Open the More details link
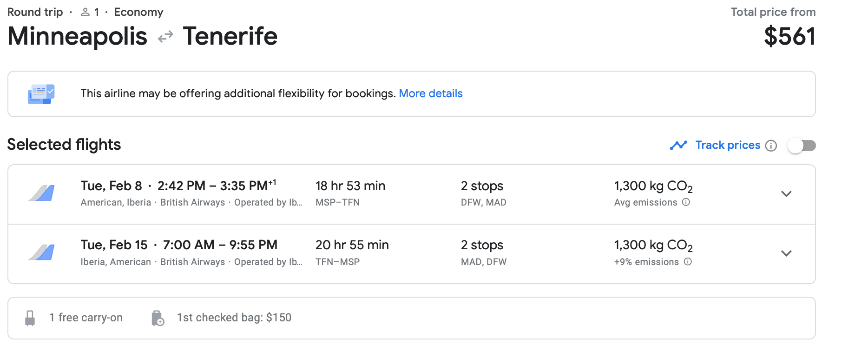Viewport: 868px width, 346px height. (430, 93)
